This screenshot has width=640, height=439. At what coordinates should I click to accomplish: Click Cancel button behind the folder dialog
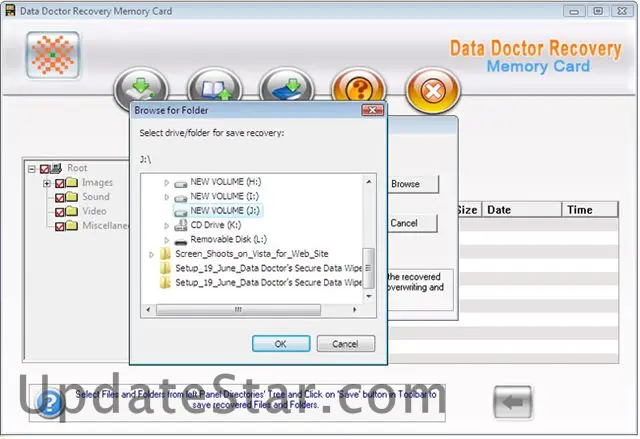tap(412, 223)
